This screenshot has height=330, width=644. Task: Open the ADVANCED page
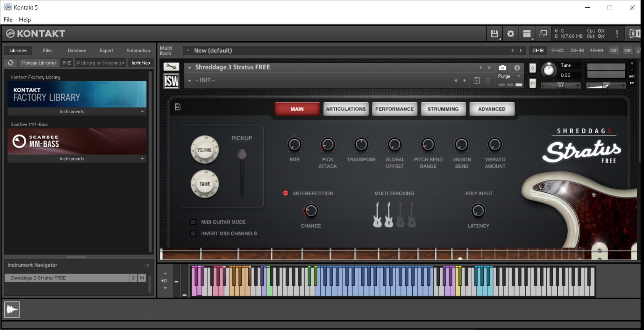coord(492,109)
